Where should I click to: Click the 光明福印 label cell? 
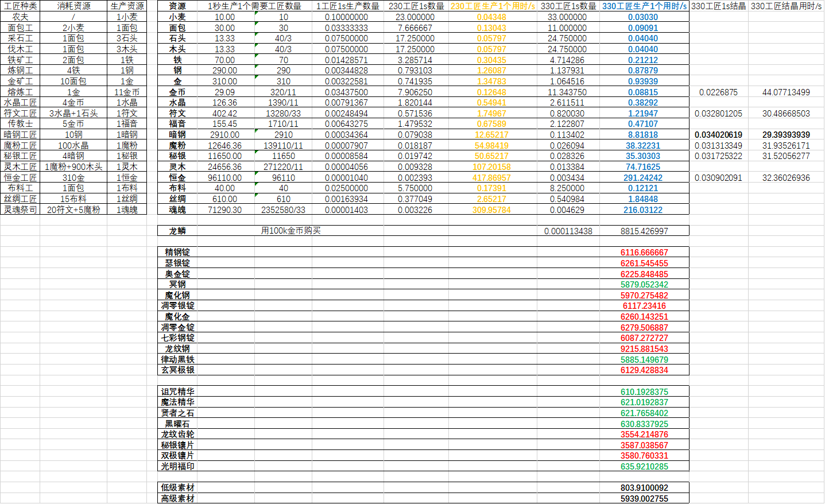click(177, 466)
